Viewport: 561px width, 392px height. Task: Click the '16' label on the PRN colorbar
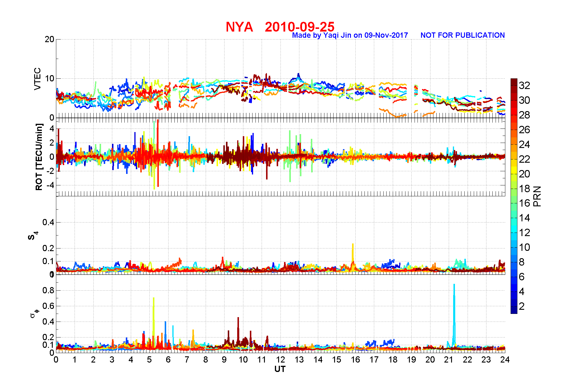tap(524, 203)
